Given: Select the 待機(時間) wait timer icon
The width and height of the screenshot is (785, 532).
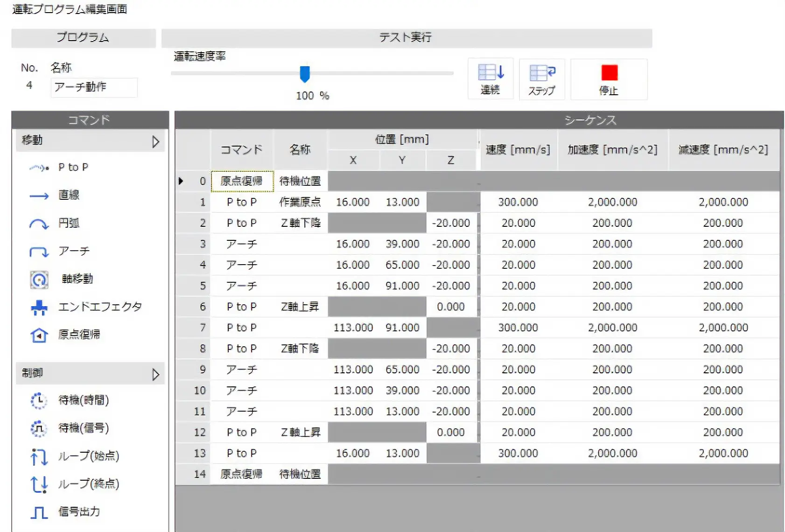Looking at the screenshot, I should (39, 400).
